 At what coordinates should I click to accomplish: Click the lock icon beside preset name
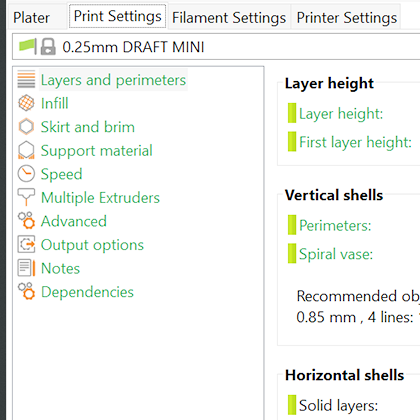(48, 46)
